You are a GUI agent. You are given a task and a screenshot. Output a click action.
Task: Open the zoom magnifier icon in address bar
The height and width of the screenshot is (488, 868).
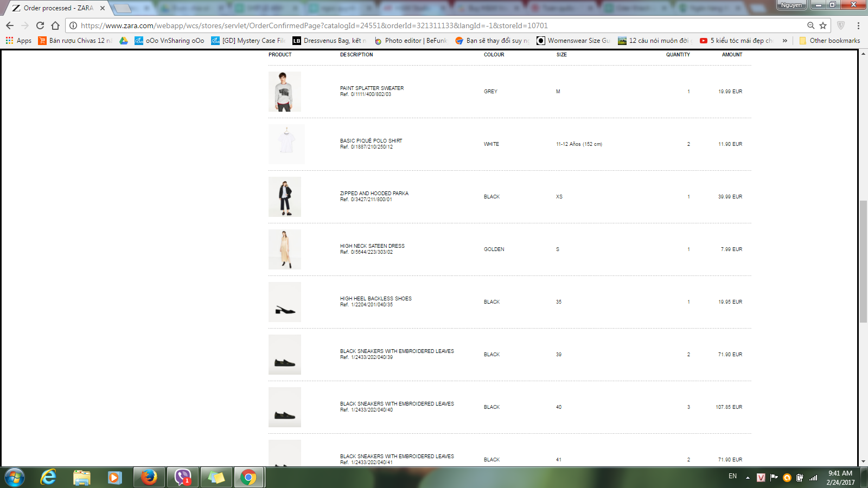click(x=810, y=25)
